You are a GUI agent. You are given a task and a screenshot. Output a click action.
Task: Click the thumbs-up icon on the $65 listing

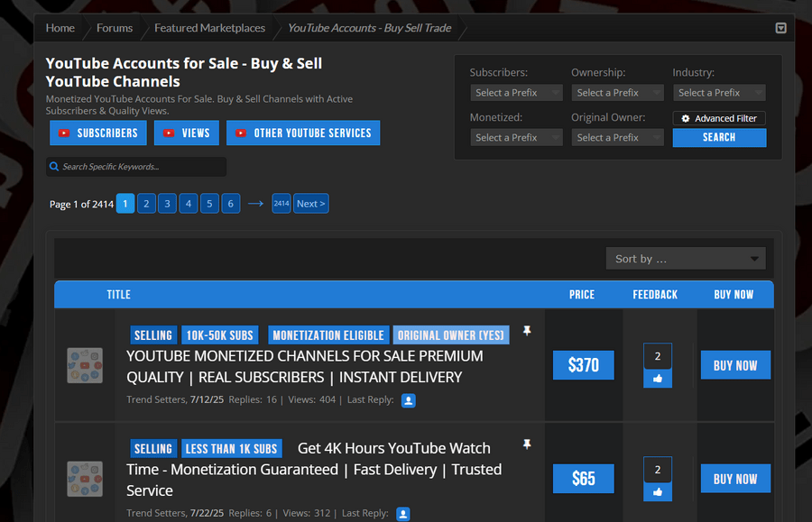coord(657,492)
